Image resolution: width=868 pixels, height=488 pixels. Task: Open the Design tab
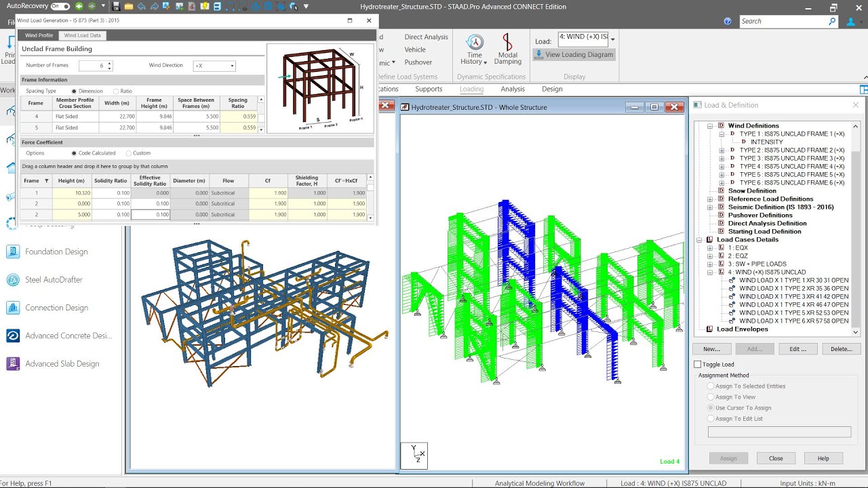552,89
